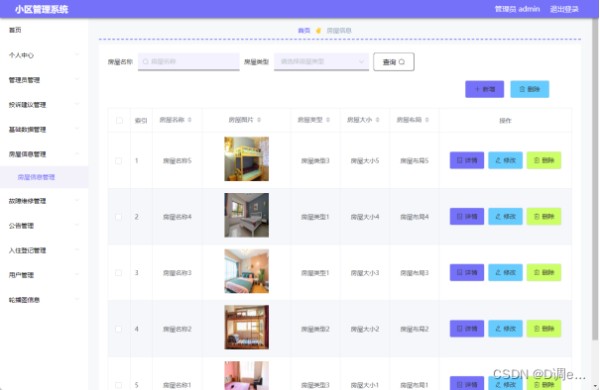Click cell 房屋类型2
The image size is (600, 390).
pos(315,329)
